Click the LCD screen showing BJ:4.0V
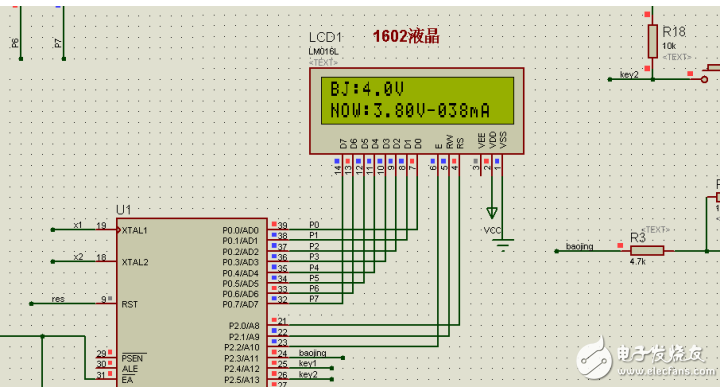 tap(417, 101)
